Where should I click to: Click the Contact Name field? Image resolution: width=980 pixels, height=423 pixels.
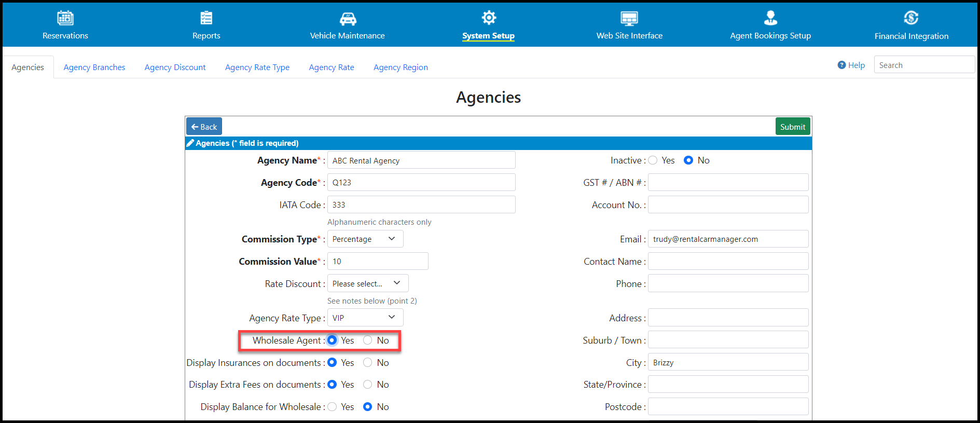pos(728,261)
